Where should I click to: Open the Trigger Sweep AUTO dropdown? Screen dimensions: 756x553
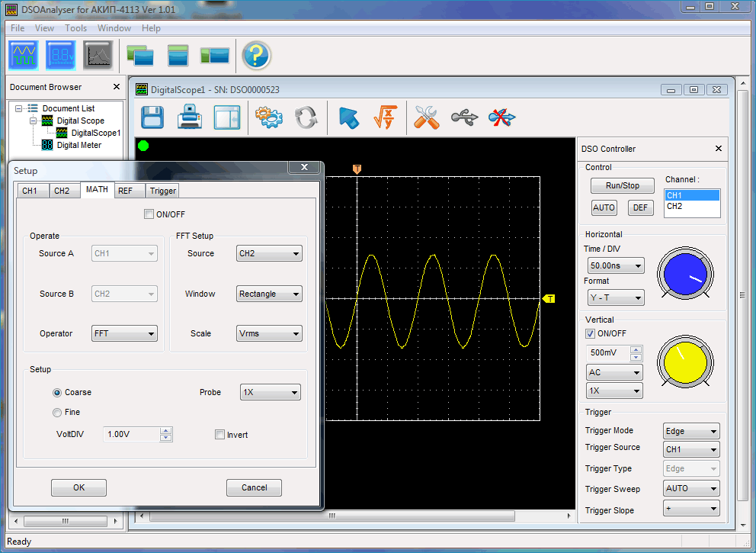[x=691, y=488]
